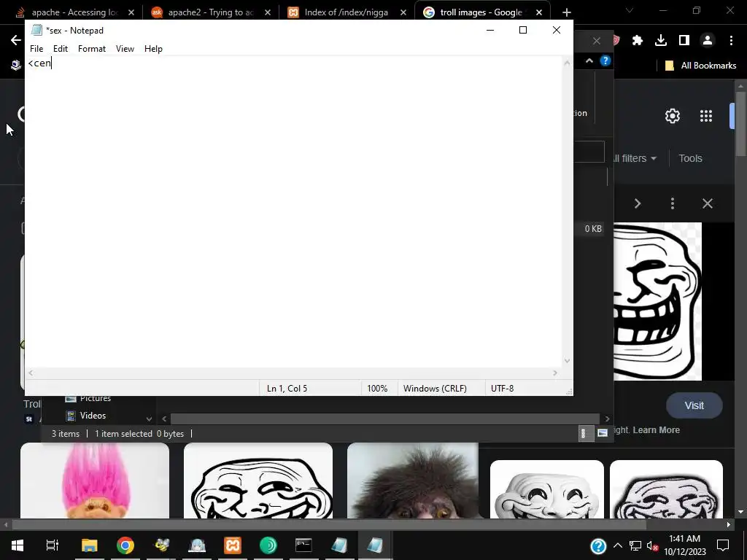The width and height of the screenshot is (747, 560).
Task: Click the muted volume tray icon
Action: [653, 545]
